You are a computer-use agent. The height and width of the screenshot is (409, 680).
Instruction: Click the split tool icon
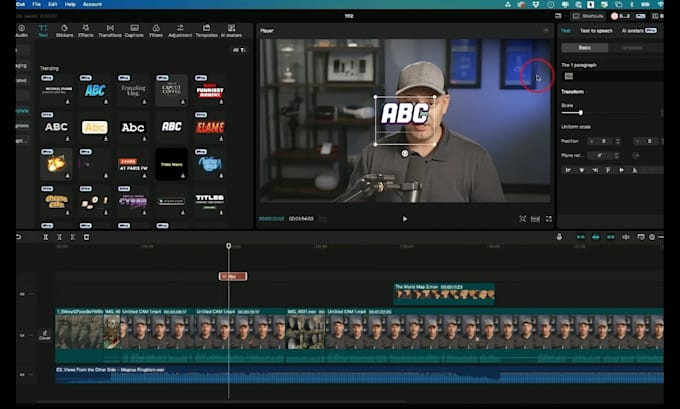[46, 237]
